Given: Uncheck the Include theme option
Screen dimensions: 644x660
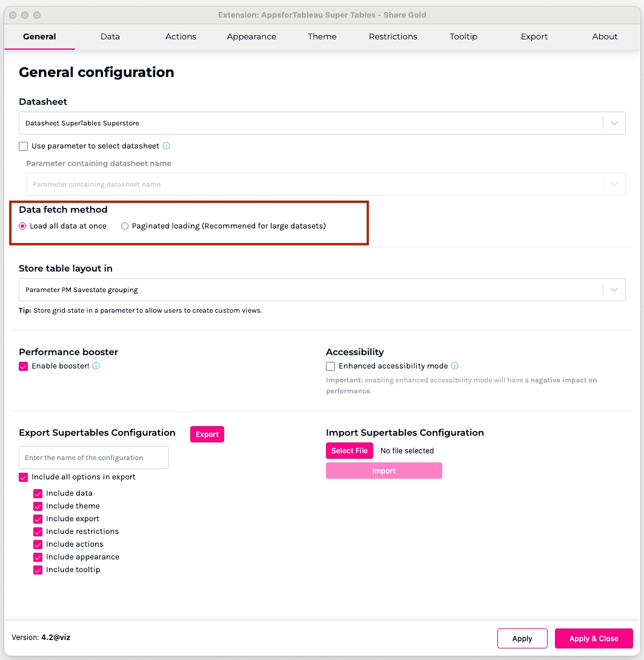Looking at the screenshot, I should (x=38, y=506).
